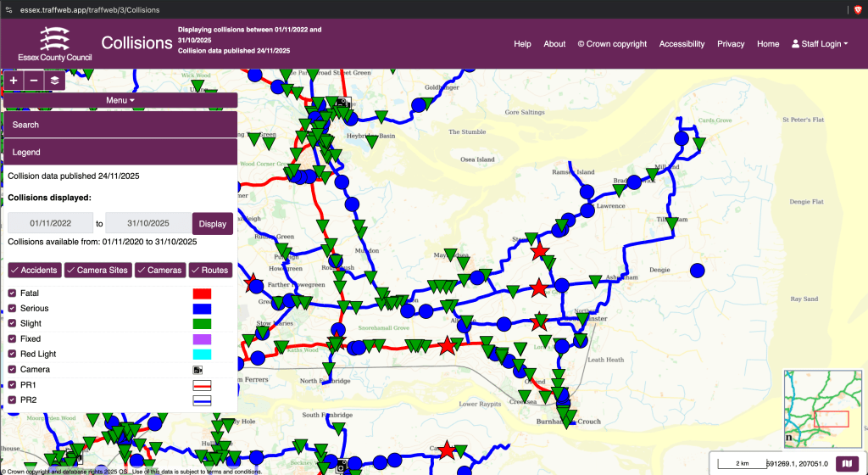This screenshot has width=868, height=475.
Task: Click the Serious blue color swatch
Action: (x=202, y=309)
